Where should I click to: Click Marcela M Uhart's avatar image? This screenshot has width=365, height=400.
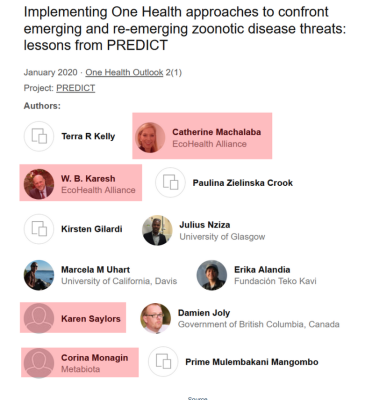[39, 275]
